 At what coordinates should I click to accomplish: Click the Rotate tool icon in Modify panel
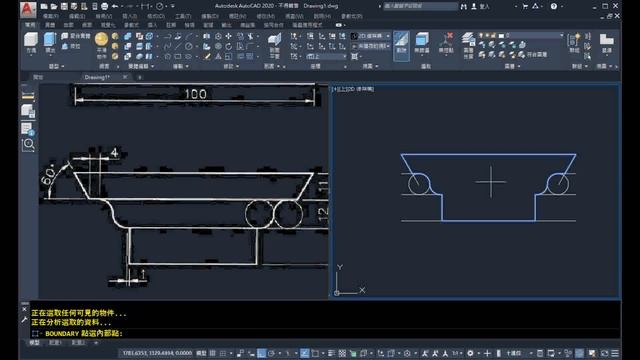229,46
